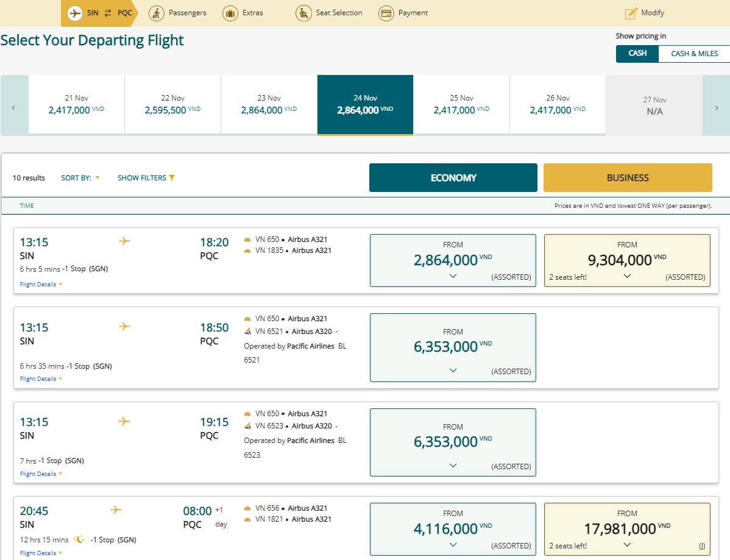Choose the 4,116,000 VND economy fare
Screen dimensions: 730x560
coord(453,528)
